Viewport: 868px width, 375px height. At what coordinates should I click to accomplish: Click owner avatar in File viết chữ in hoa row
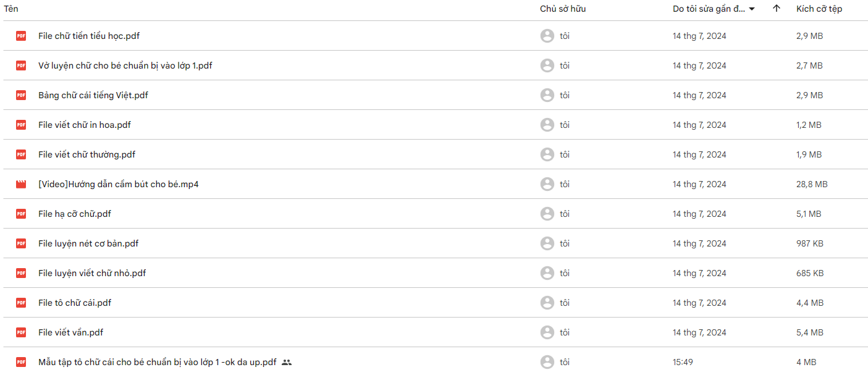click(x=547, y=125)
